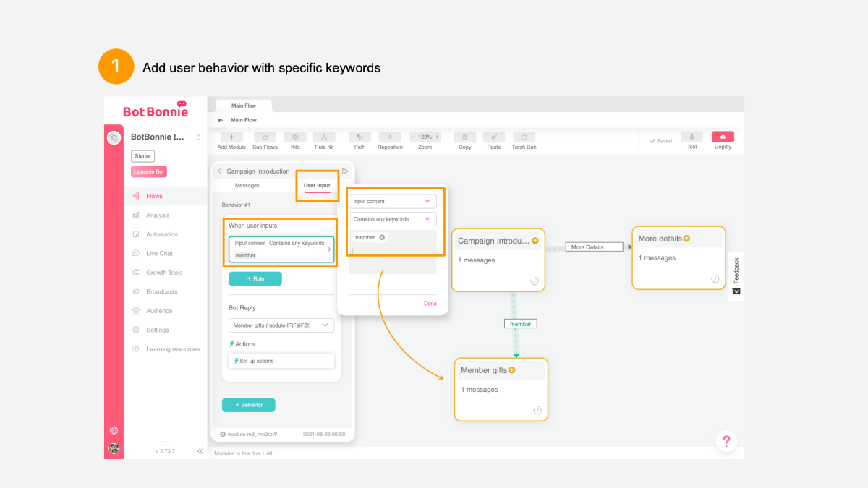Open the Contains any keywords dropdown
The height and width of the screenshot is (488, 868).
392,219
